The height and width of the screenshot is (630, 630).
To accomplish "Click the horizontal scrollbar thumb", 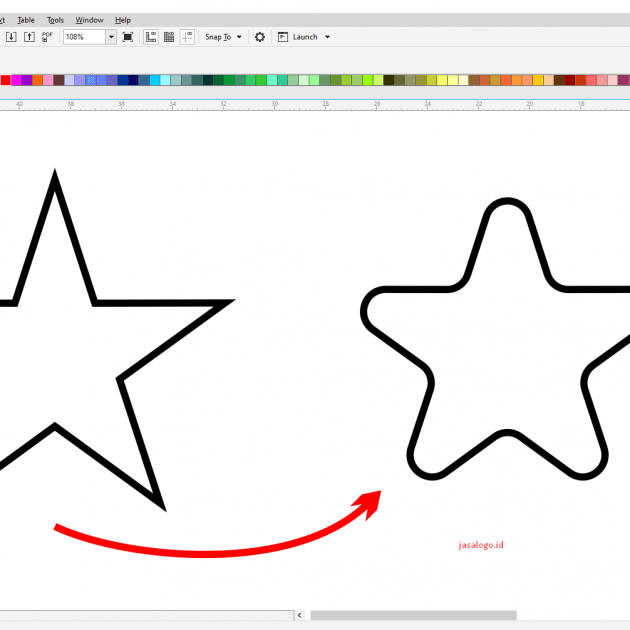I will coord(413,615).
